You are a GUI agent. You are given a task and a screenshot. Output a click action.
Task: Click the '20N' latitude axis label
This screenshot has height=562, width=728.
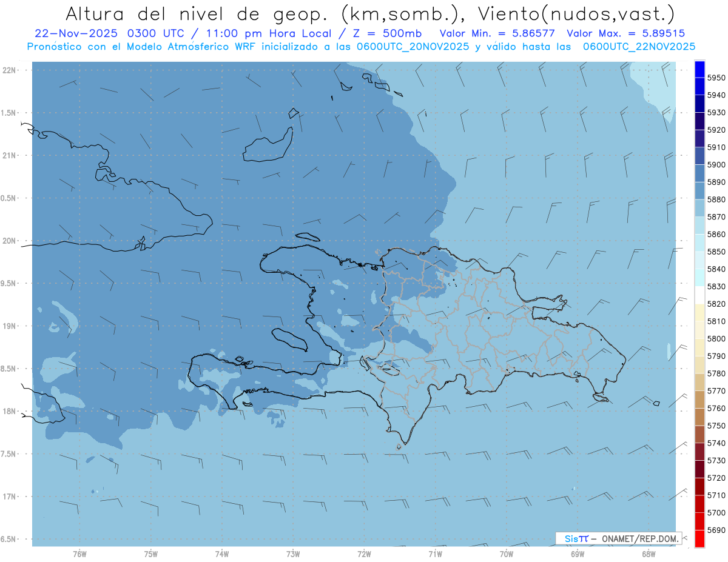tap(10, 241)
